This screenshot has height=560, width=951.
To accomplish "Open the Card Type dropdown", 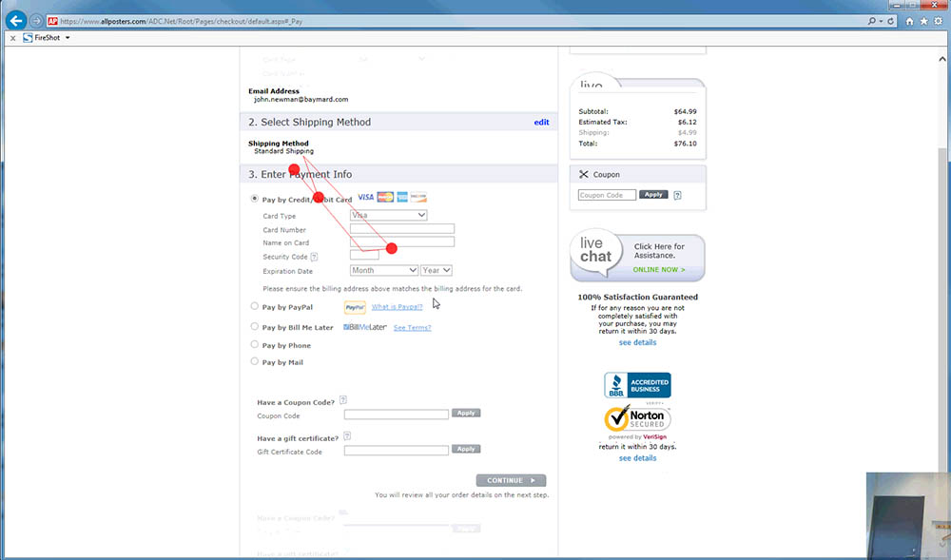I will tap(388, 214).
